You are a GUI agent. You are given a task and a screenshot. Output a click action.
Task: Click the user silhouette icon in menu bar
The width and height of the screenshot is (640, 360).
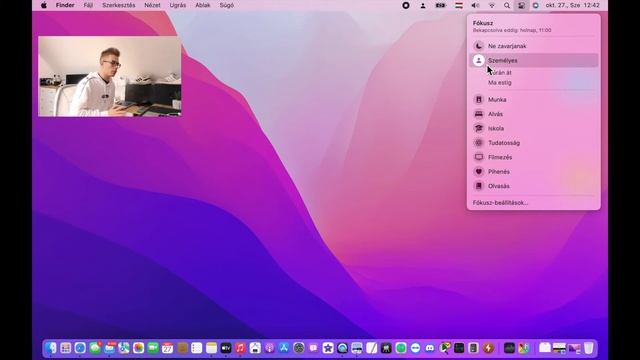tap(423, 5)
